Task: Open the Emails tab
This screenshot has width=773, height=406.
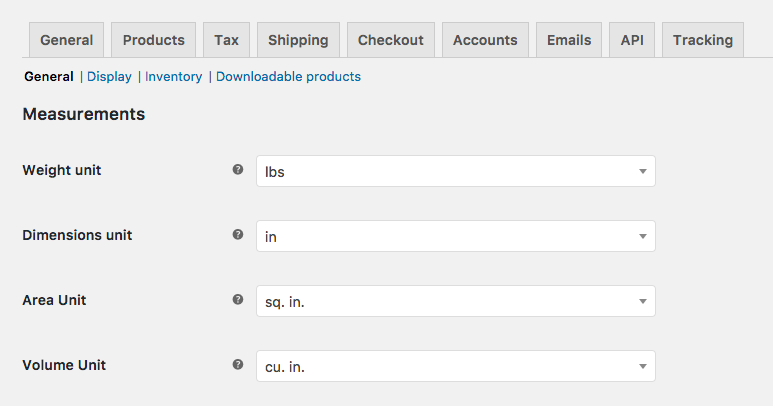Action: click(x=569, y=40)
